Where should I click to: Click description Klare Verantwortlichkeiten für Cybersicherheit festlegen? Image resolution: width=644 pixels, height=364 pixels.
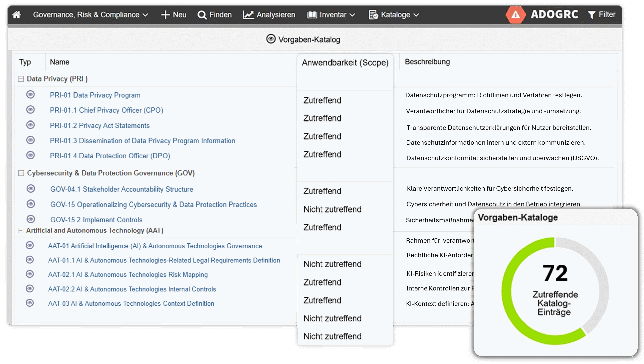pyautogui.click(x=490, y=189)
